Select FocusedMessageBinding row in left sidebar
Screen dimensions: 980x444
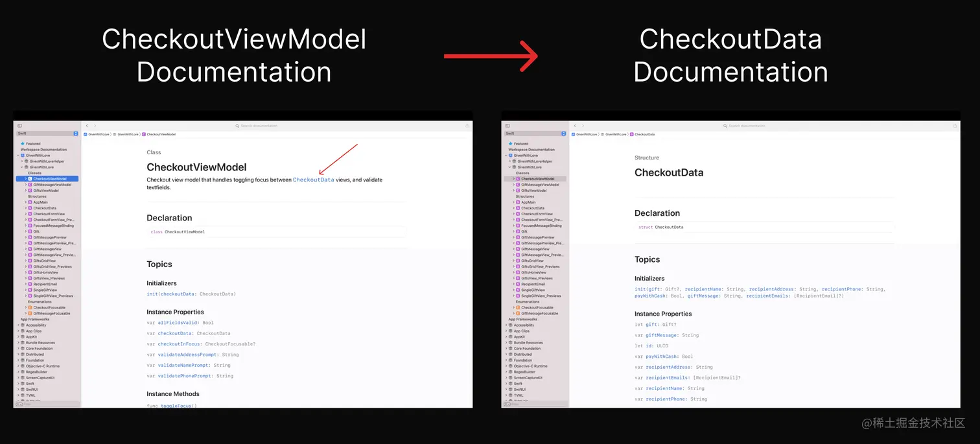coord(47,226)
